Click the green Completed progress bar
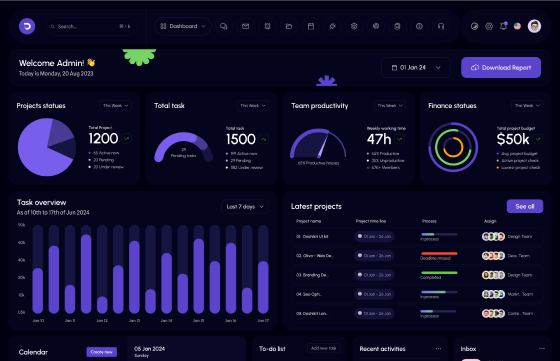 [x=439, y=273]
